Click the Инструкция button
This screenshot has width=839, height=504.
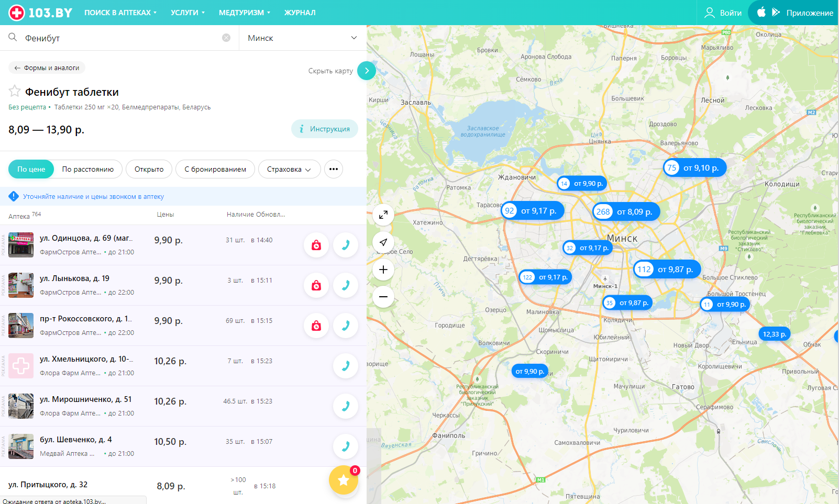click(325, 129)
